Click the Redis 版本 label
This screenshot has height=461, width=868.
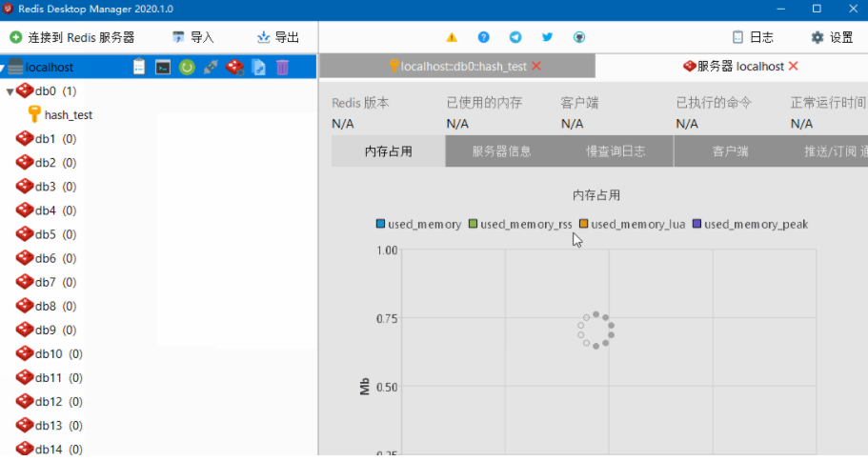coord(360,103)
